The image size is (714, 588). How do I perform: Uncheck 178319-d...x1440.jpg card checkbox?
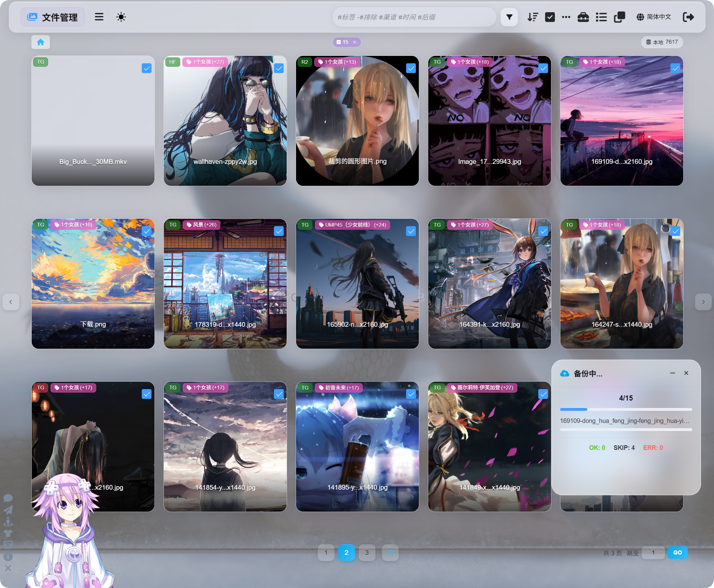coord(279,231)
